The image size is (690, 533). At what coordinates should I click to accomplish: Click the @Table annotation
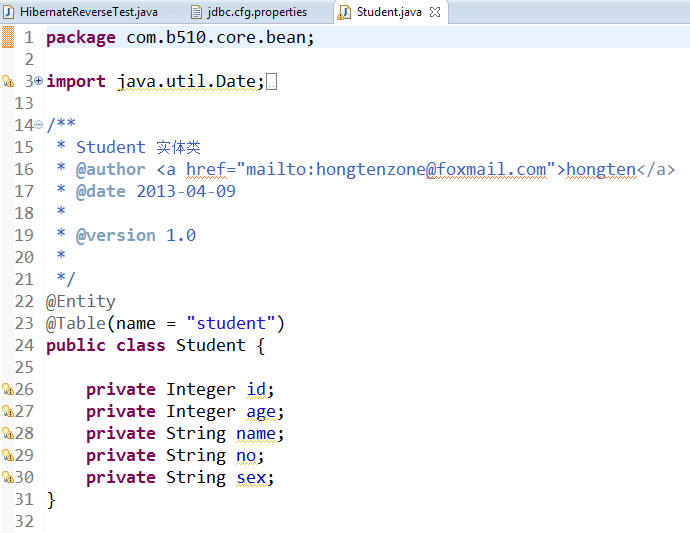[x=76, y=323]
